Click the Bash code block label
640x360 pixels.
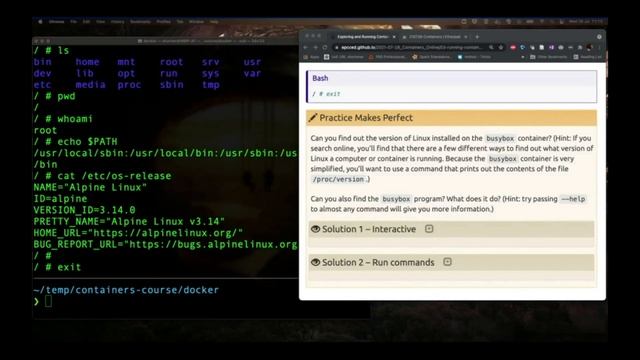click(320, 78)
